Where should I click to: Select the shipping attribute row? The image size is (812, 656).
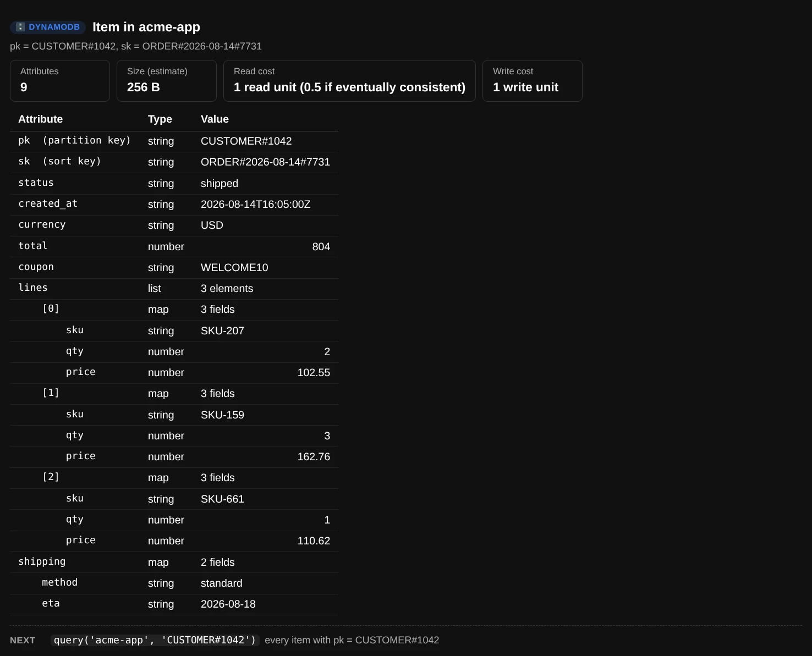click(x=174, y=563)
